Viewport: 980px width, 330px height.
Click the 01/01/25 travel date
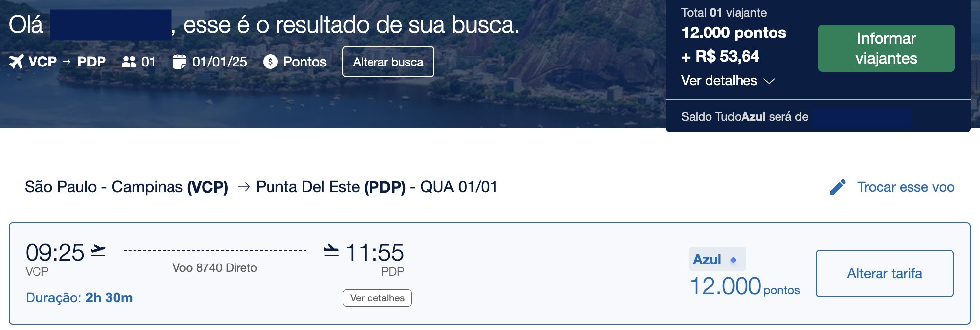(x=220, y=62)
